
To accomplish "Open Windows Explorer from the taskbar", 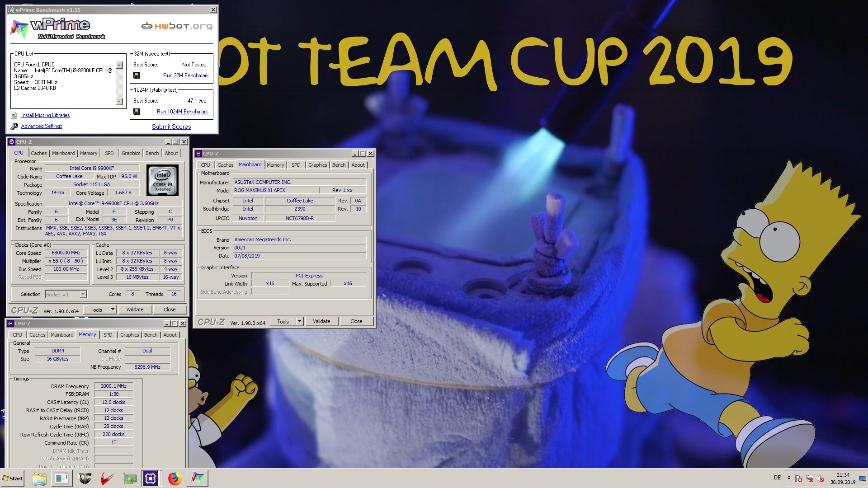I will pyautogui.click(x=39, y=479).
